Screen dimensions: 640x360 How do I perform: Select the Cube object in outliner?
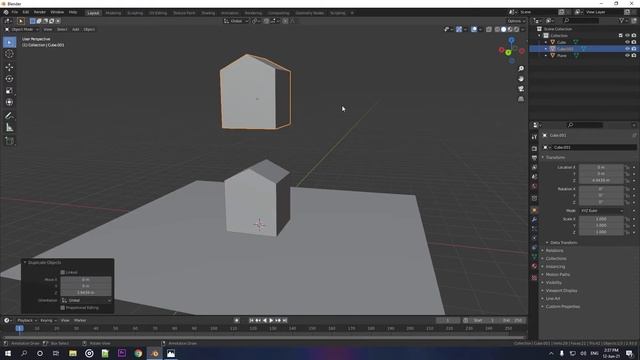[x=562, y=42]
